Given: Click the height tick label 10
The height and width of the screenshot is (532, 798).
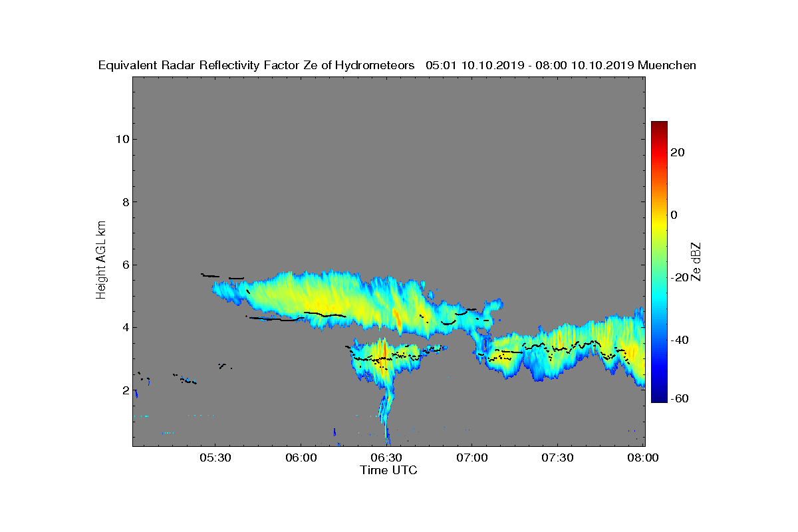Looking at the screenshot, I should pos(121,139).
